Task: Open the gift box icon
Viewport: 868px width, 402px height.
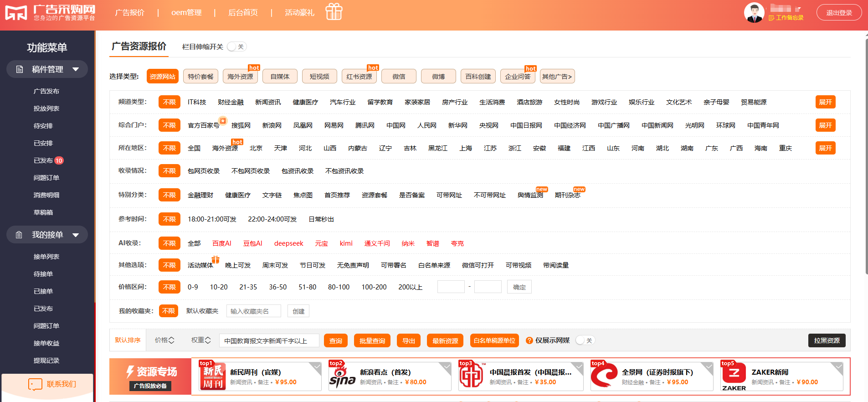Action: pos(334,11)
